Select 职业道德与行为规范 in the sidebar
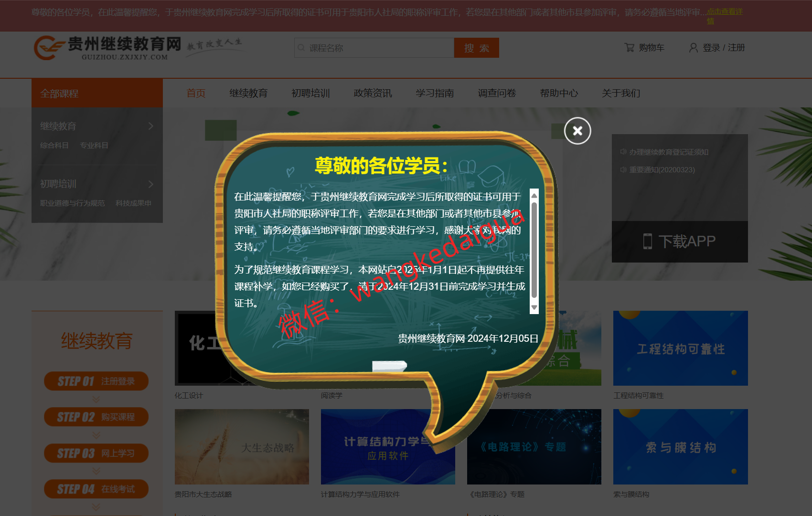Image resolution: width=812 pixels, height=516 pixels. 72,203
